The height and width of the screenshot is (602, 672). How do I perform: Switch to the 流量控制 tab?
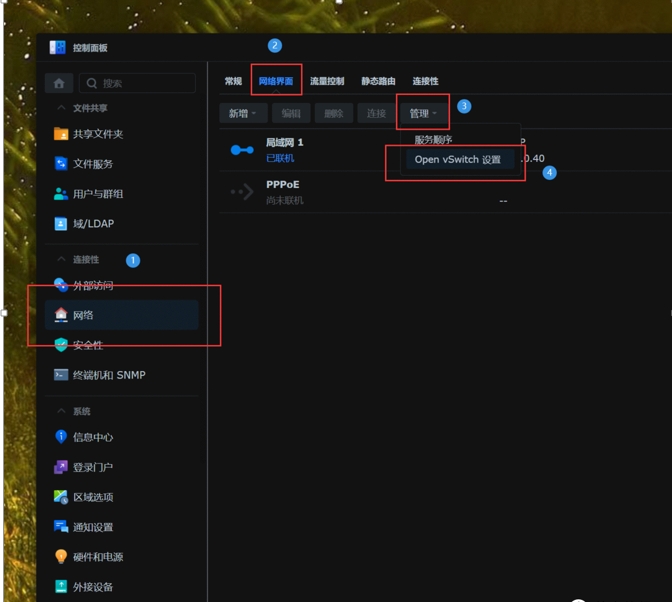click(327, 81)
